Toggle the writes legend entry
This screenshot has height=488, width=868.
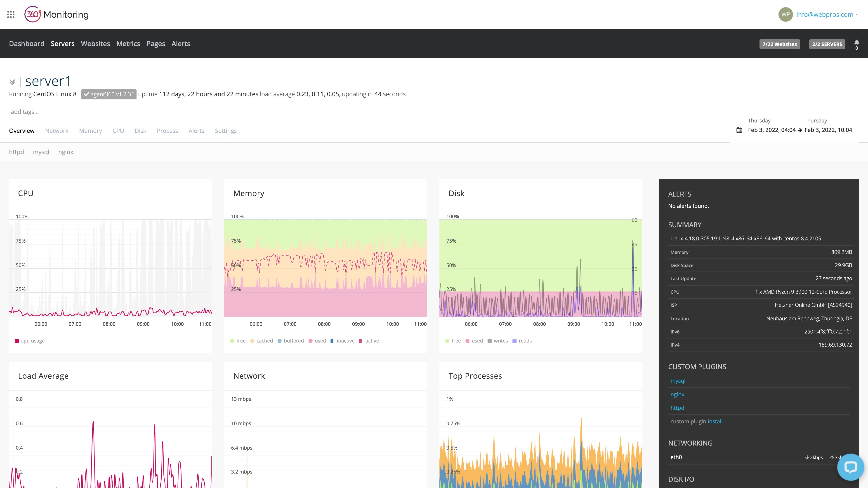coord(498,341)
